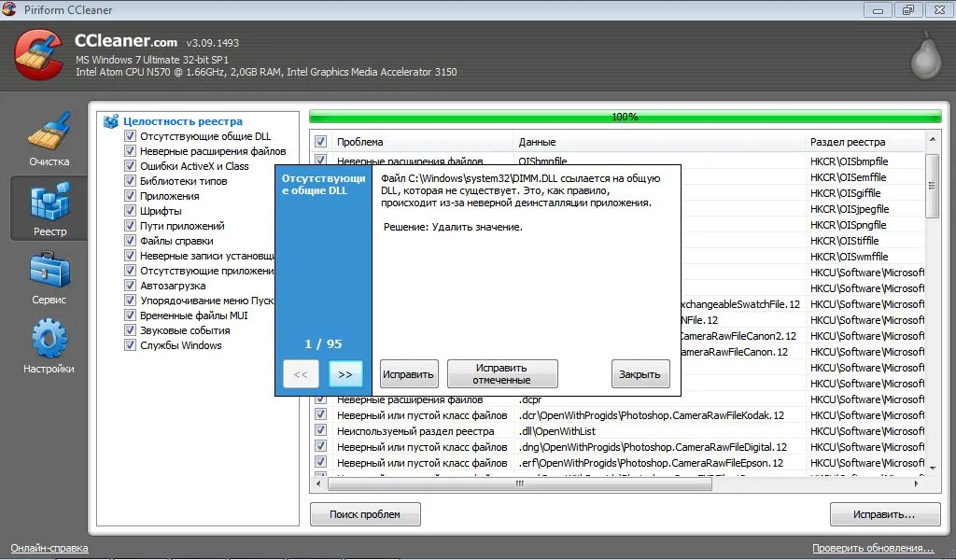Click the Решение: Удалить значение text
This screenshot has width=956, height=560.
point(453,227)
